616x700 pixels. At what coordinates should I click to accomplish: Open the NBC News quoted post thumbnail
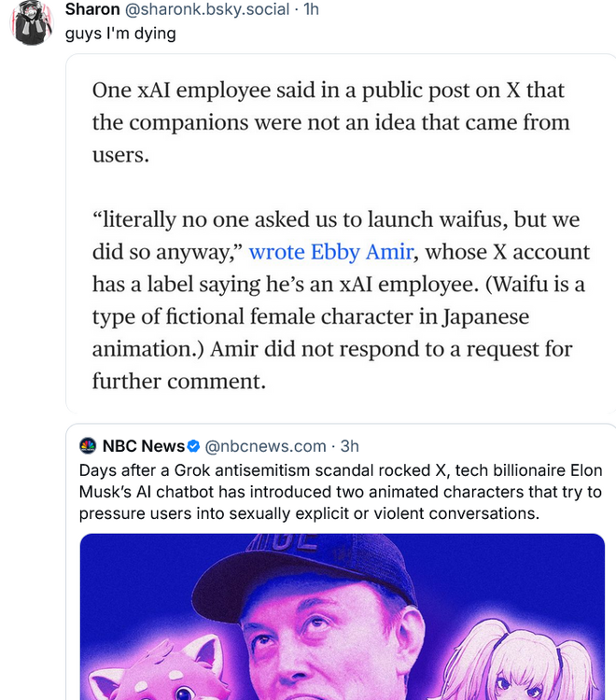pyautogui.click(x=341, y=616)
